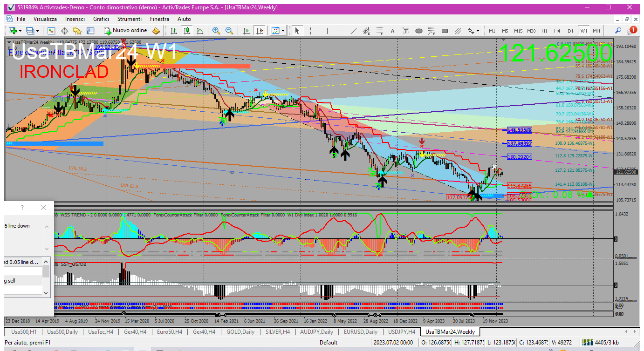Open the Aiuto menu
The height and width of the screenshot is (351, 644).
(x=184, y=19)
